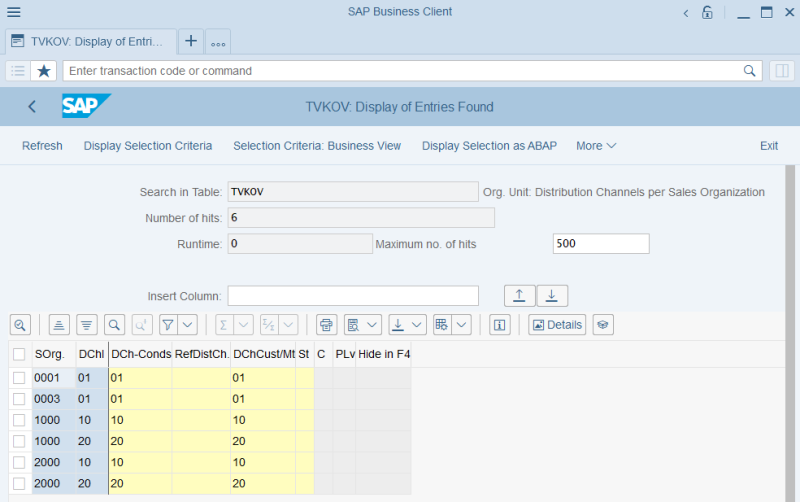Select the row checkbox for SOrg. 0001
Image resolution: width=800 pixels, height=502 pixels.
pyautogui.click(x=19, y=378)
